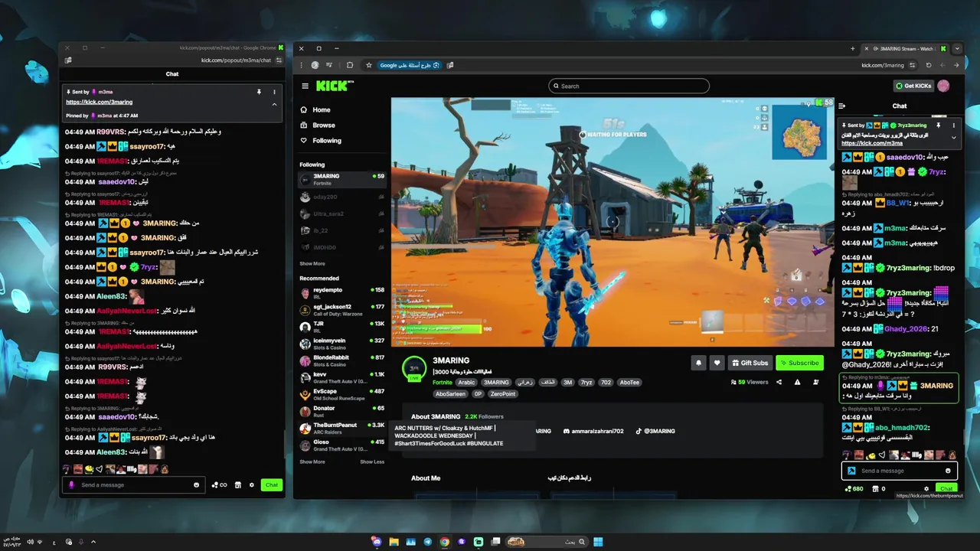Collapse the pinned message in popout chat
The height and width of the screenshot is (551, 980).
click(x=274, y=104)
